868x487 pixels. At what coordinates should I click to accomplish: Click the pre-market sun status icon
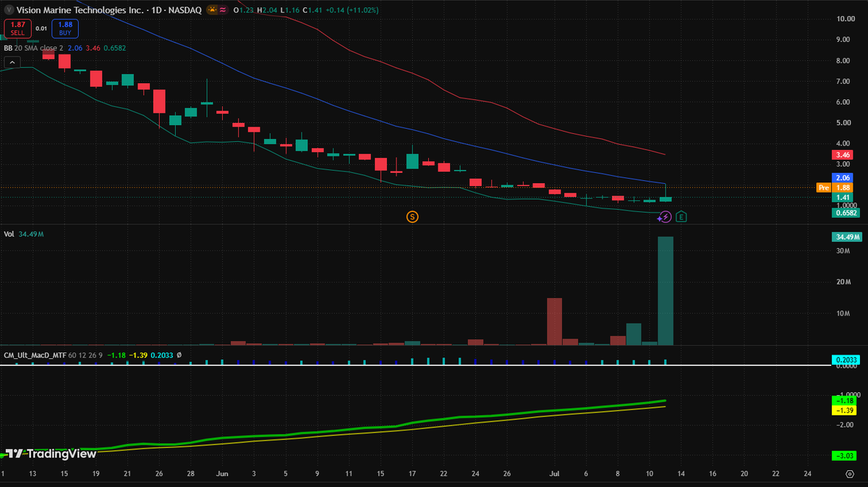click(213, 9)
